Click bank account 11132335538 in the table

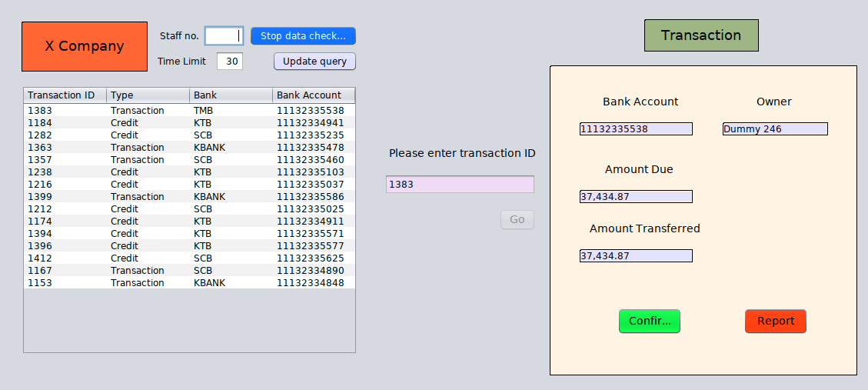[x=314, y=111]
